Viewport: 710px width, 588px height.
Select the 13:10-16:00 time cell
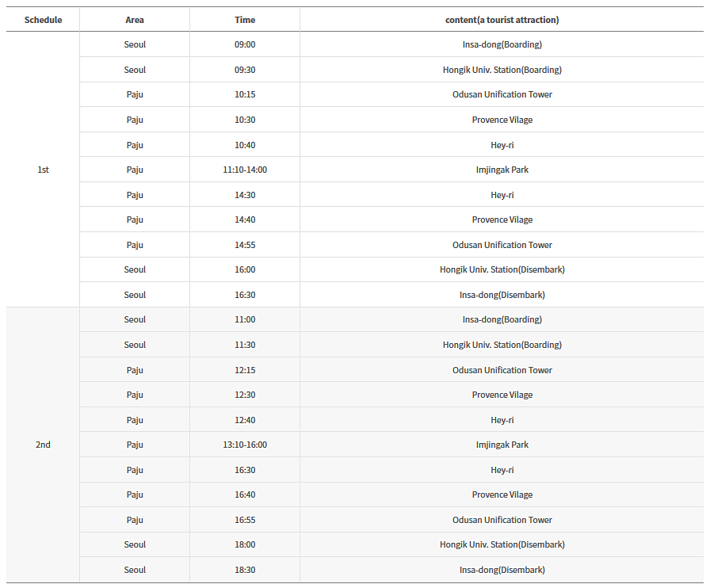[x=245, y=445]
